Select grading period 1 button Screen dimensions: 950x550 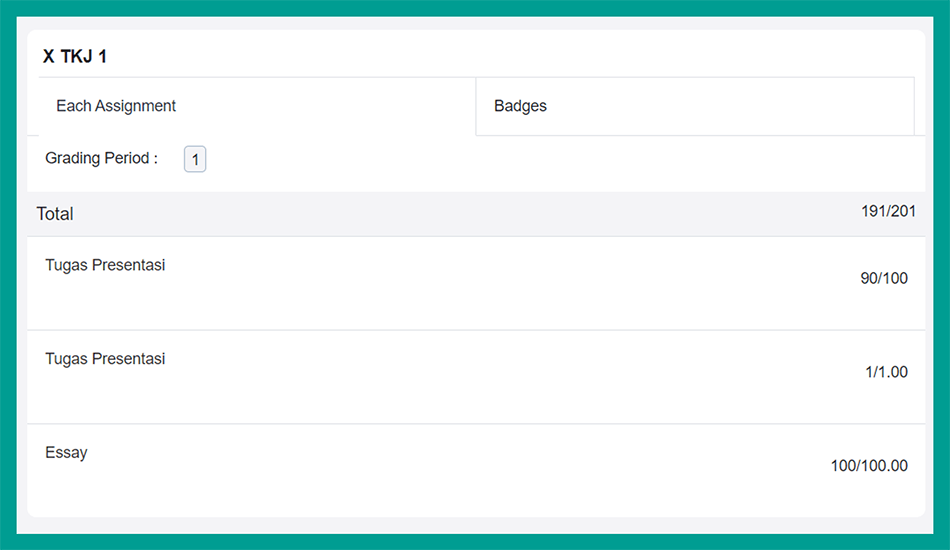click(195, 159)
